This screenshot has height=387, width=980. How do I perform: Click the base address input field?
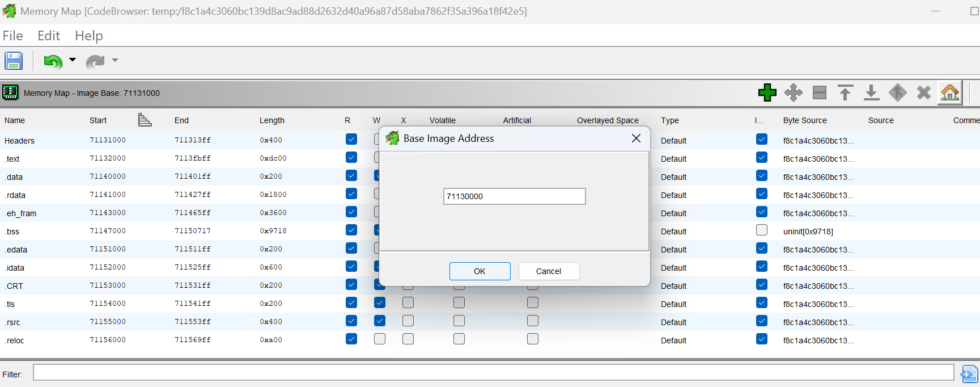click(514, 196)
